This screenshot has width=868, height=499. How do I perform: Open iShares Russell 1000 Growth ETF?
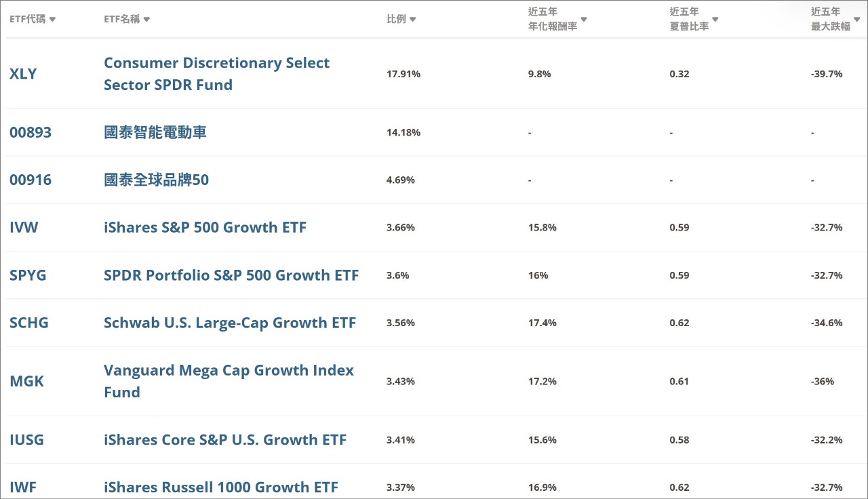coord(221,487)
